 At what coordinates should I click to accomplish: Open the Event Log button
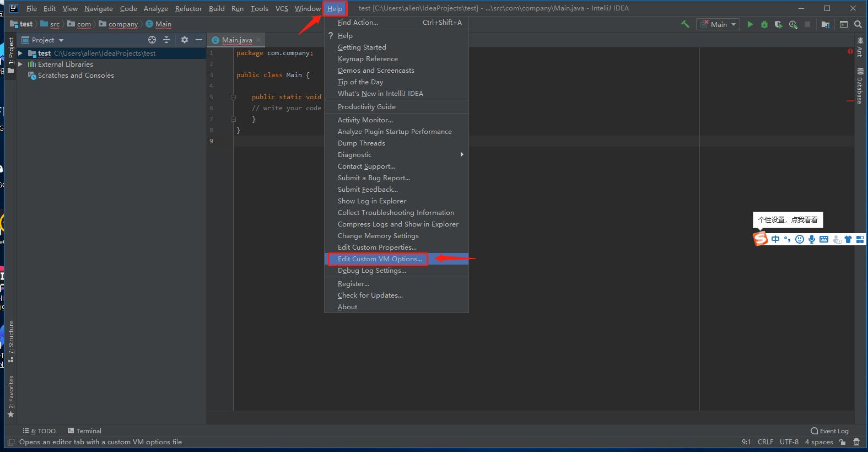click(829, 431)
